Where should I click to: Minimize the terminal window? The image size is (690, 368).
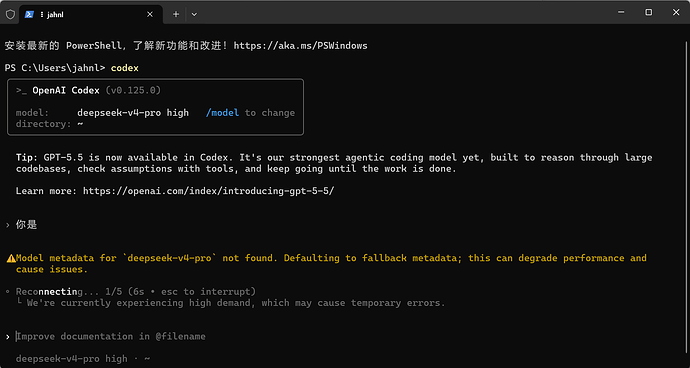tap(621, 12)
